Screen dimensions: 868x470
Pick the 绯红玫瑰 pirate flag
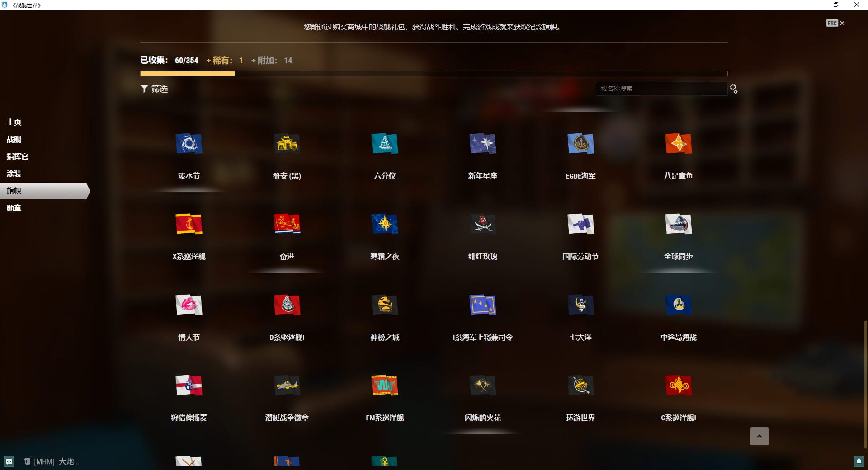482,224
